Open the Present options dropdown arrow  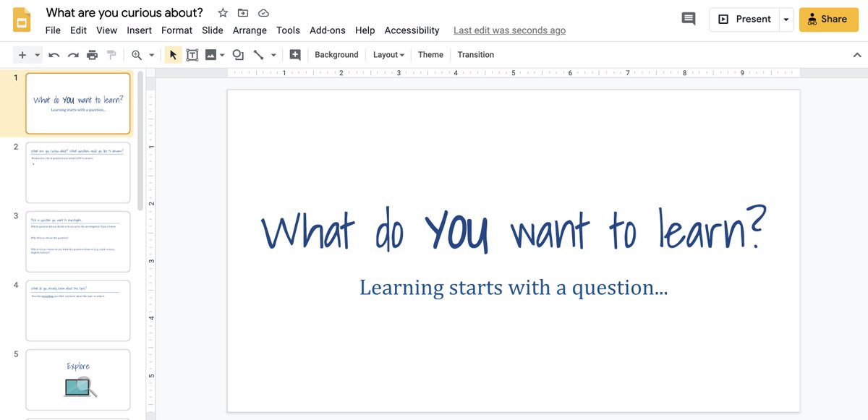pyautogui.click(x=786, y=20)
